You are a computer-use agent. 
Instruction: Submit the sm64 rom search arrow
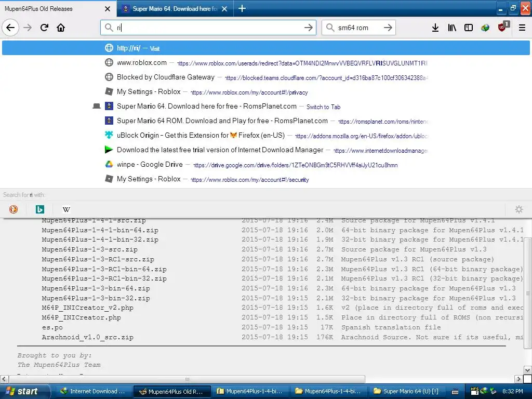click(x=388, y=28)
